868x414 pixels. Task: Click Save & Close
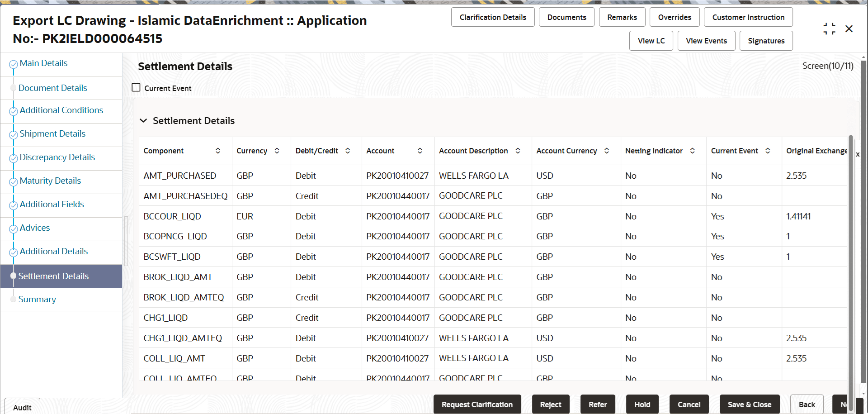pos(750,404)
